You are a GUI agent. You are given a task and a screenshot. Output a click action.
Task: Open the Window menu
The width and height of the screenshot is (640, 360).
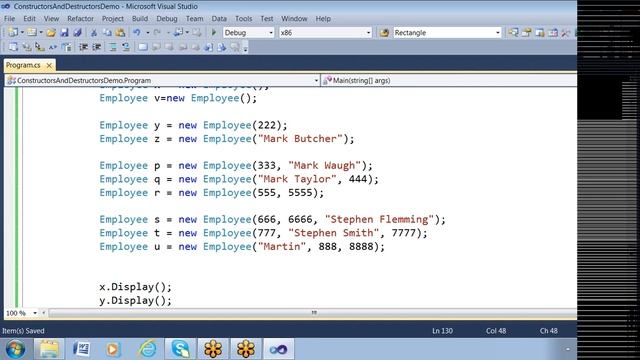(294, 19)
